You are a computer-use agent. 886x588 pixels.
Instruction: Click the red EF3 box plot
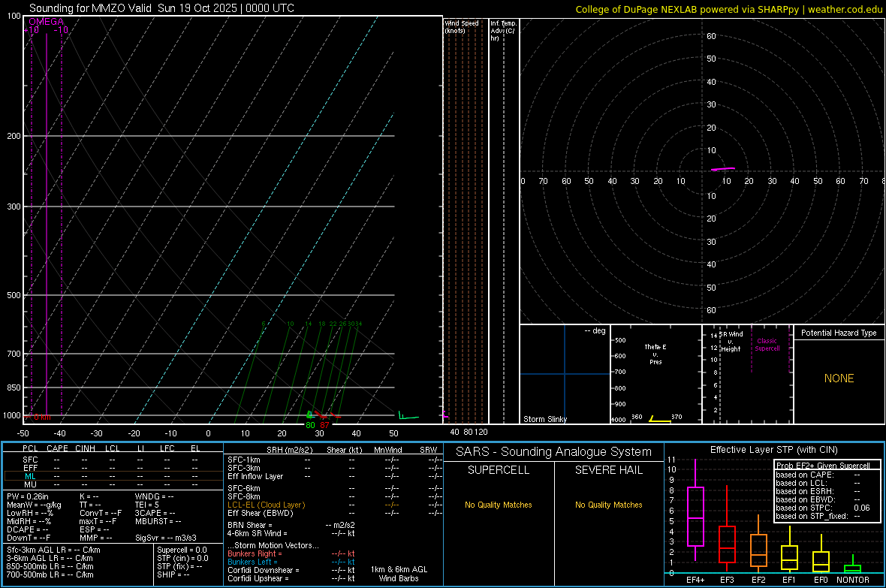(727, 544)
